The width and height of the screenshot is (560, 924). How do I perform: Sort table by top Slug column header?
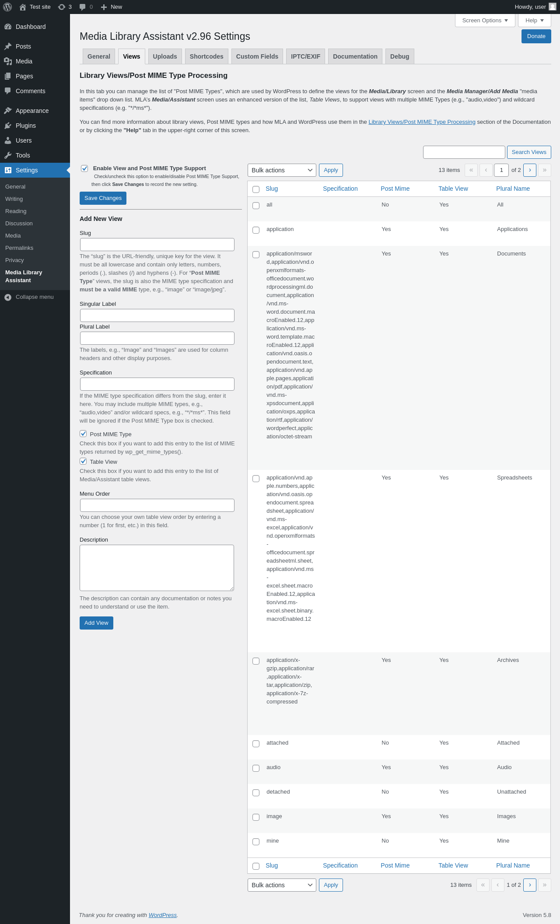pos(272,189)
